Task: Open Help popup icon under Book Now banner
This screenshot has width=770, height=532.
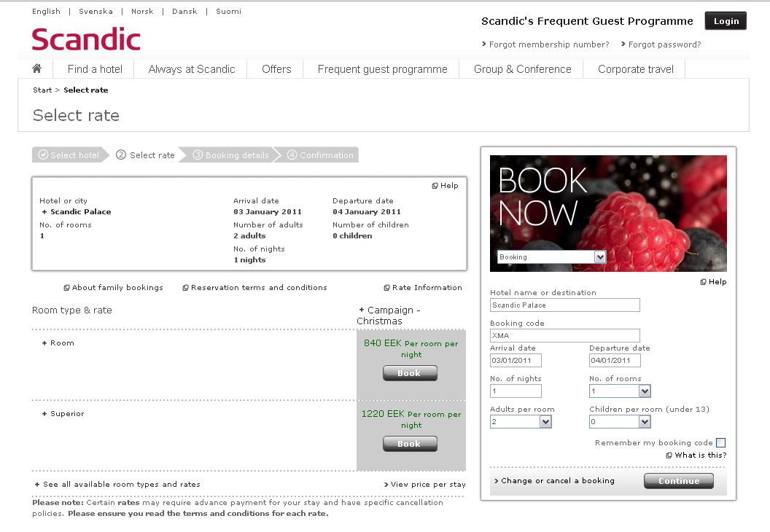Action: (x=703, y=282)
